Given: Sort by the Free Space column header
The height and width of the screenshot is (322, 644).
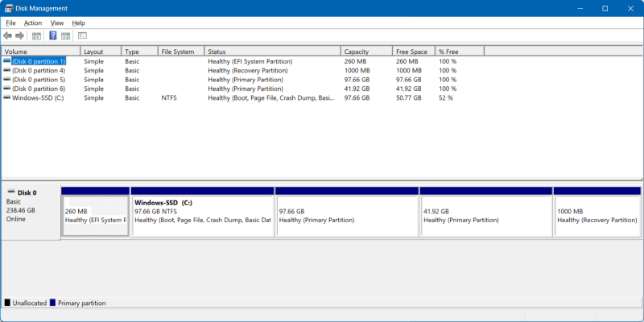Looking at the screenshot, I should pyautogui.click(x=414, y=52).
